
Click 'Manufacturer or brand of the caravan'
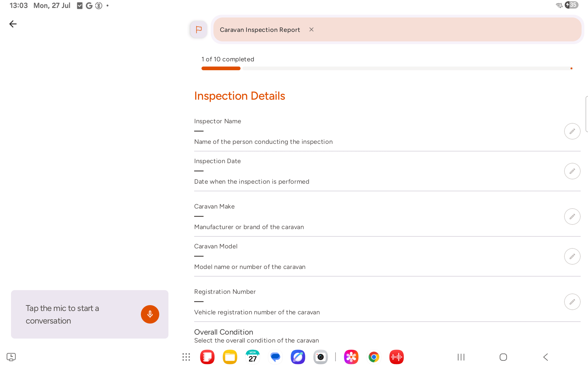click(x=249, y=227)
